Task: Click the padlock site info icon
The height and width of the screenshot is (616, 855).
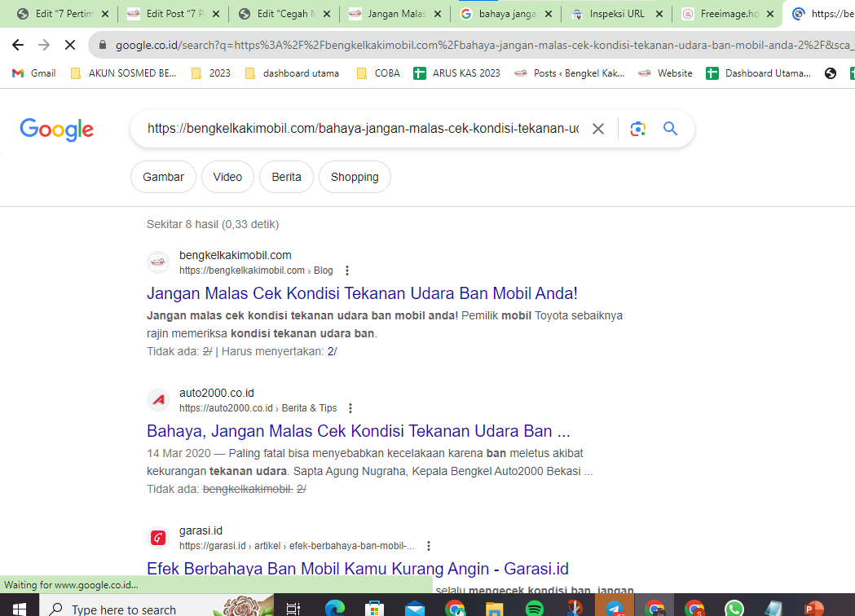Action: point(103,45)
